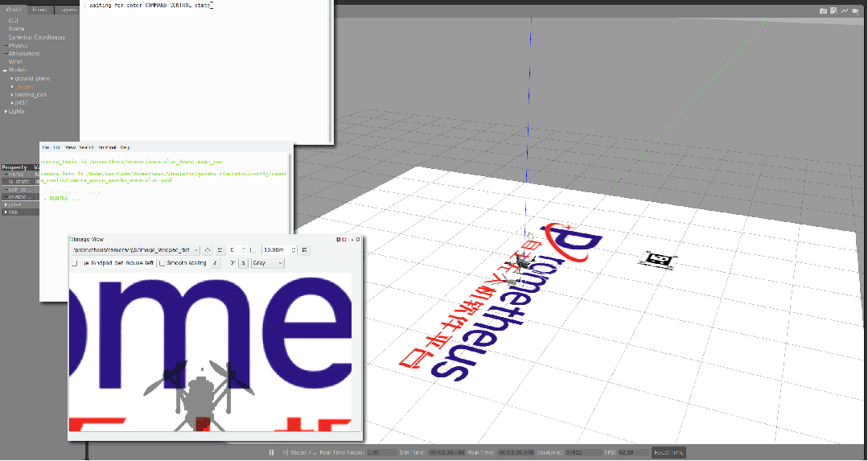Refresh the Image View topic list
The image size is (868, 461).
(x=208, y=250)
